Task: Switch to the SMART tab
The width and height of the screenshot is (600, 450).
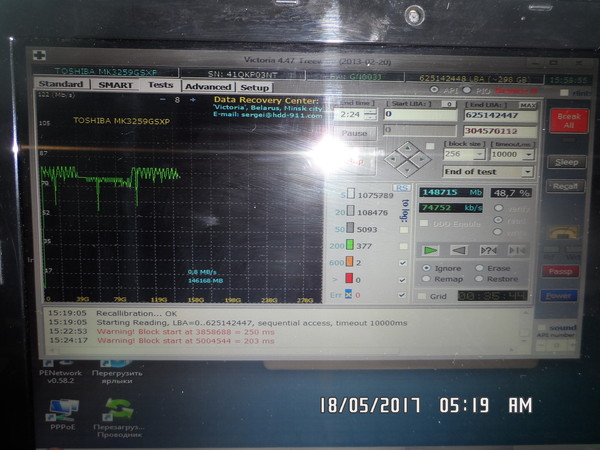Action: (114, 86)
